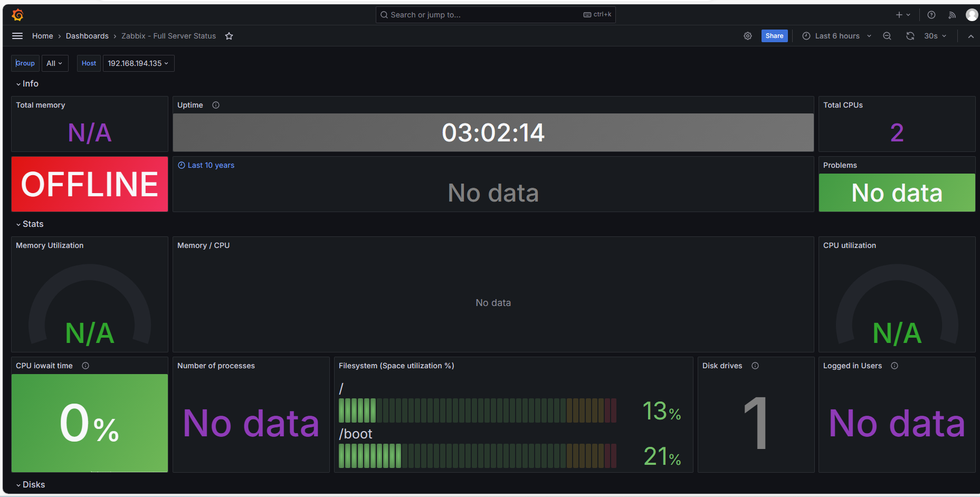
Task: Click the root filesystem usage bar gauge
Action: tap(478, 410)
